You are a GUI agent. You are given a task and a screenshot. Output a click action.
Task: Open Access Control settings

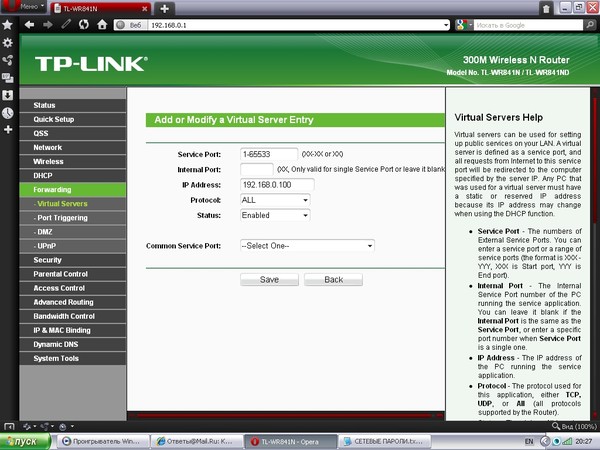(73, 288)
